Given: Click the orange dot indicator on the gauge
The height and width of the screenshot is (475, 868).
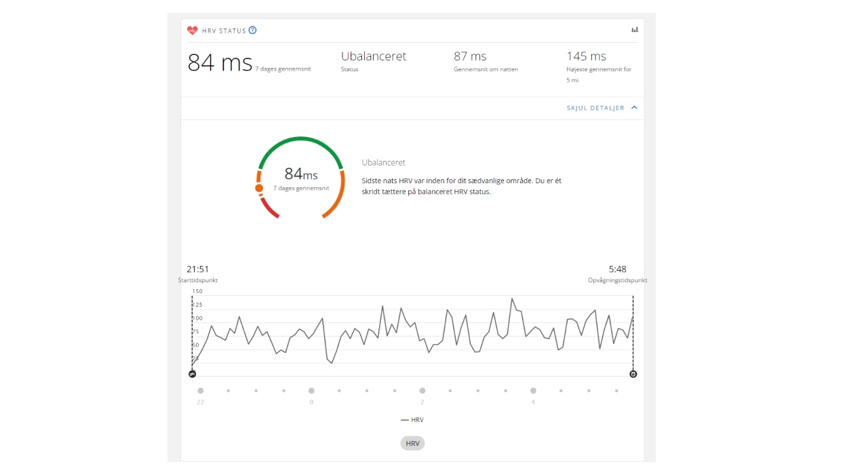Looking at the screenshot, I should coord(259,188).
